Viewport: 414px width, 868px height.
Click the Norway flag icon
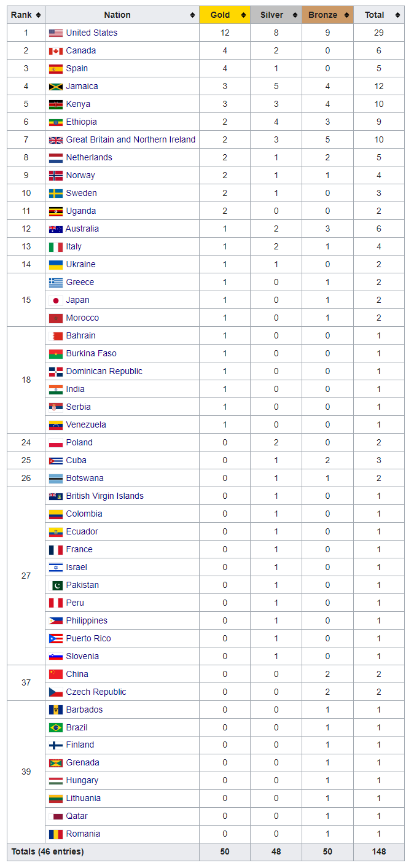[x=56, y=176]
